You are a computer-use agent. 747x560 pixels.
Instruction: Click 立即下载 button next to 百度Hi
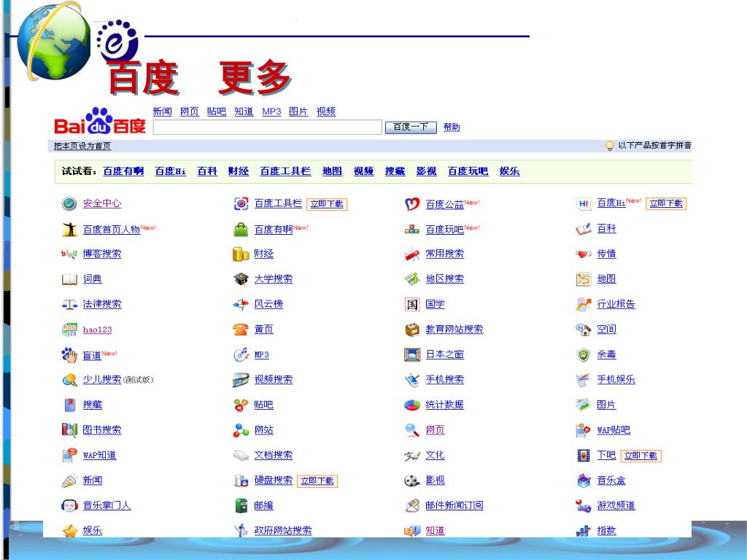[x=666, y=204]
